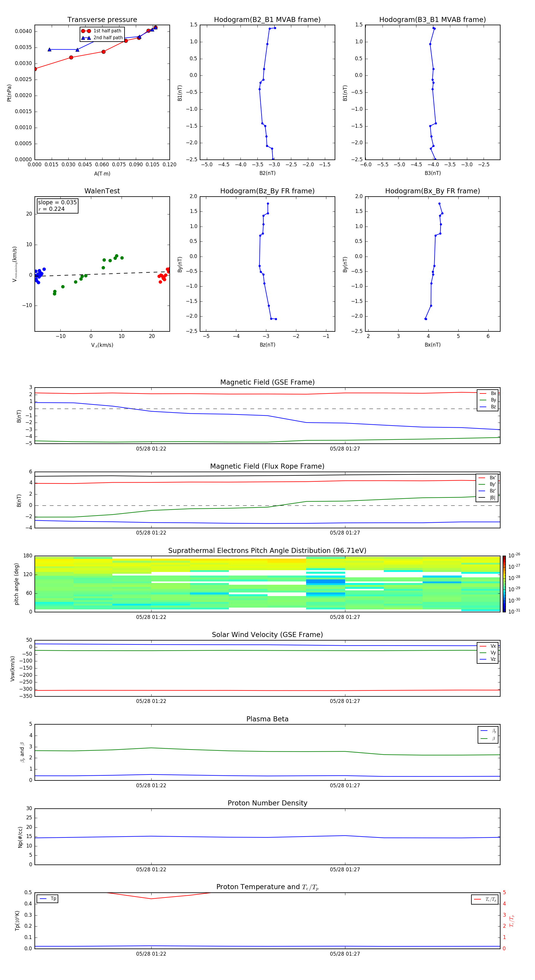Click the red '1st half path' legend marker

coord(86,31)
